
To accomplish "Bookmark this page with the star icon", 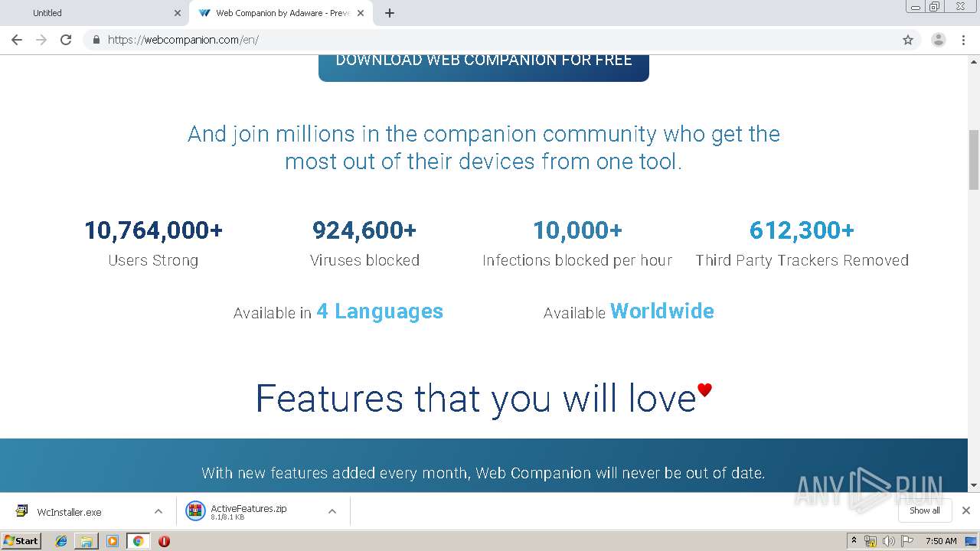I will click(908, 40).
